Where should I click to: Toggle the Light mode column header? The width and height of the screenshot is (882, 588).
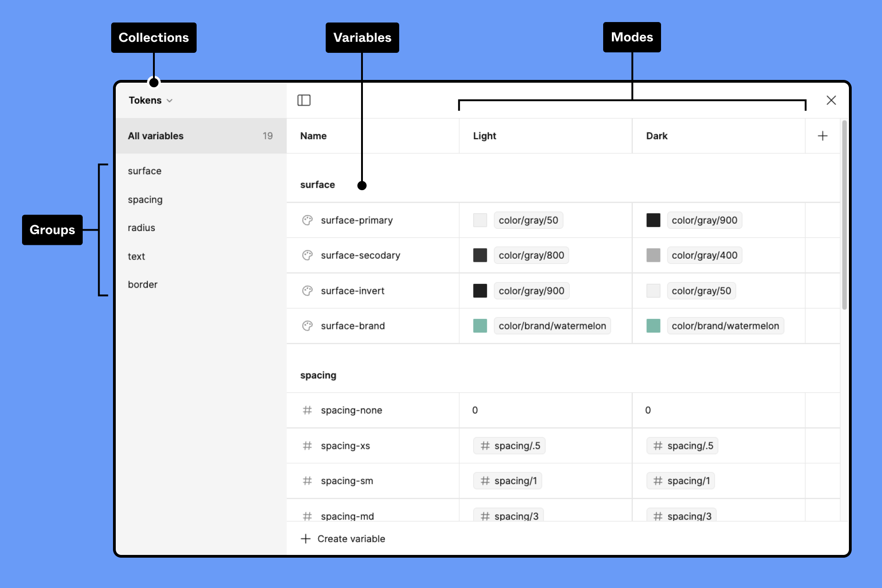tap(484, 135)
